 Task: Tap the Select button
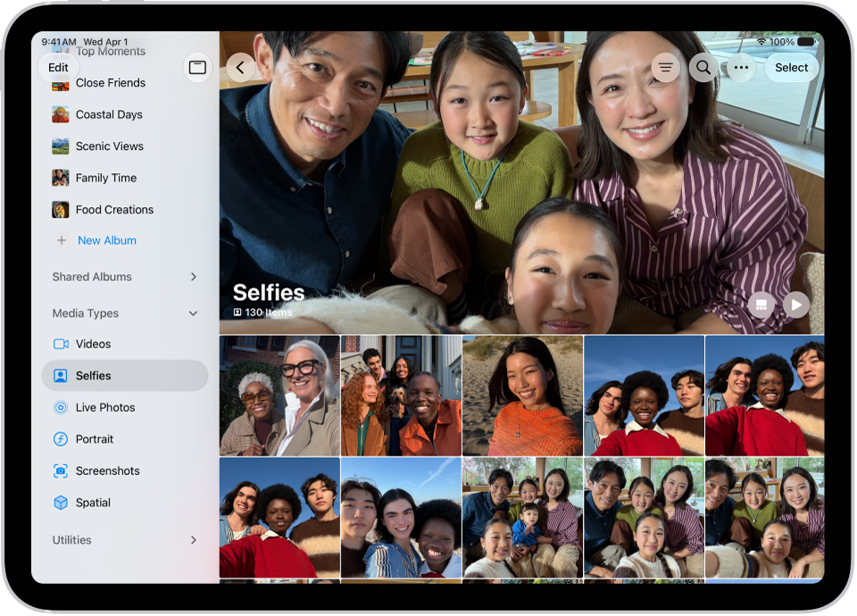click(x=791, y=67)
